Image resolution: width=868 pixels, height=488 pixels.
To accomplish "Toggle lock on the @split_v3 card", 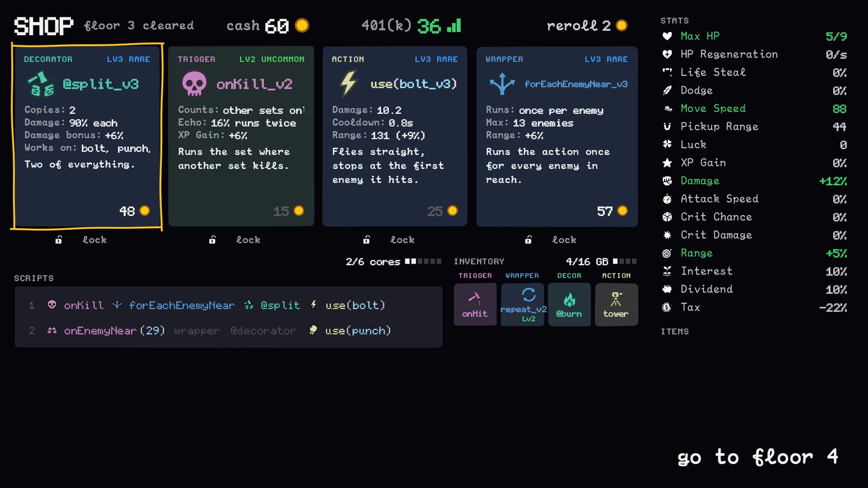I will (x=81, y=240).
